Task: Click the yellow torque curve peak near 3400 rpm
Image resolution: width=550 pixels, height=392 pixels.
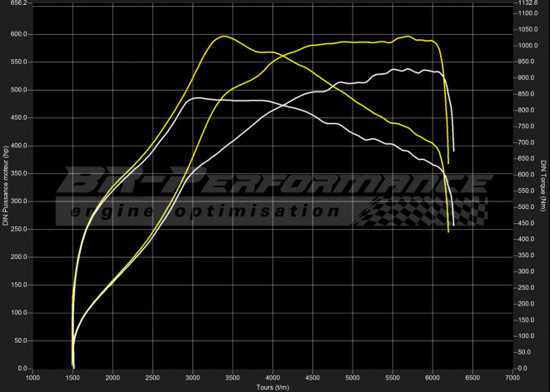Action: [223, 37]
